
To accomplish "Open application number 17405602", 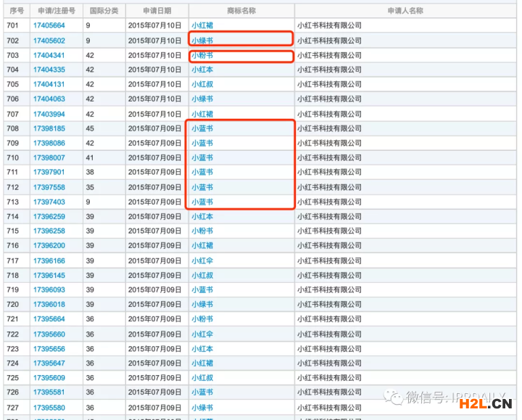I will click(49, 41).
